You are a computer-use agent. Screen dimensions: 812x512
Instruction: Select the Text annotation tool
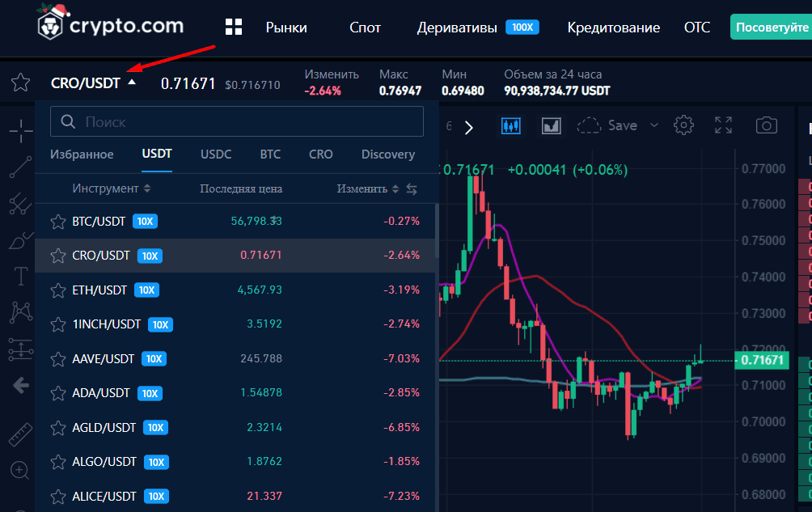point(21,276)
